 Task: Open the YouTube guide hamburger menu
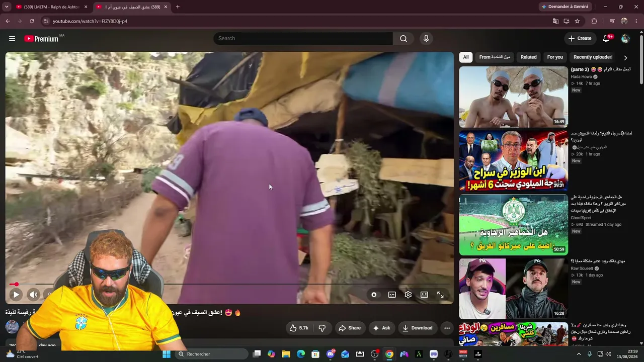coord(12,39)
